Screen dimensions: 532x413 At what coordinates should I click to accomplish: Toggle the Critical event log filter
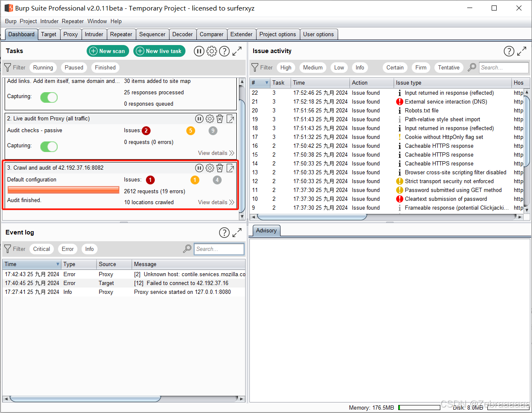tap(42, 249)
